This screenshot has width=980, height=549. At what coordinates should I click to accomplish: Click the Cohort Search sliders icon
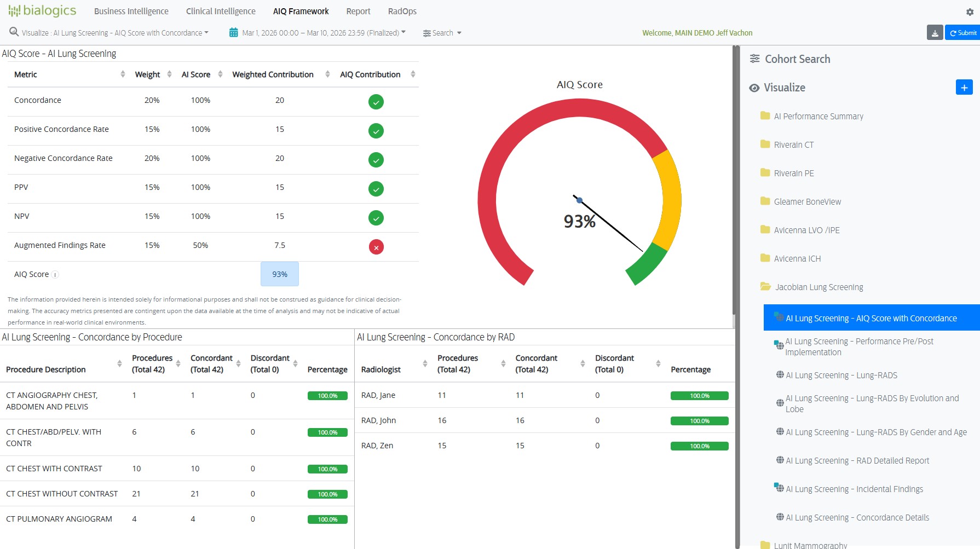[x=754, y=59]
